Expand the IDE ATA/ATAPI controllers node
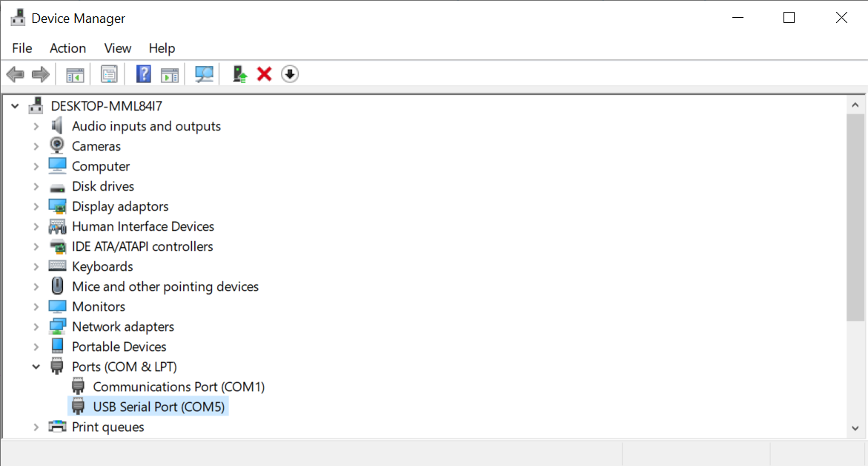 (36, 246)
